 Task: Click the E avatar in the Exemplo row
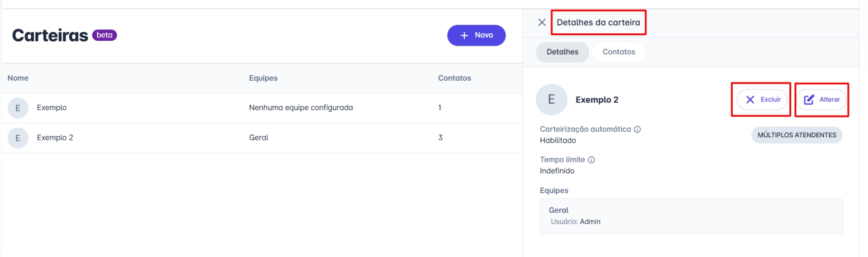18,108
